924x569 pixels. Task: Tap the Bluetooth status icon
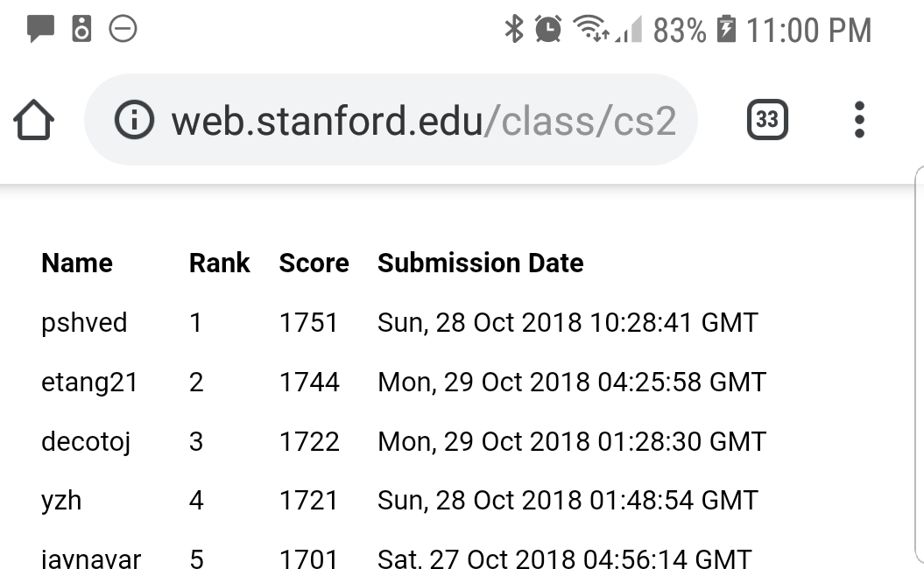[x=513, y=30]
